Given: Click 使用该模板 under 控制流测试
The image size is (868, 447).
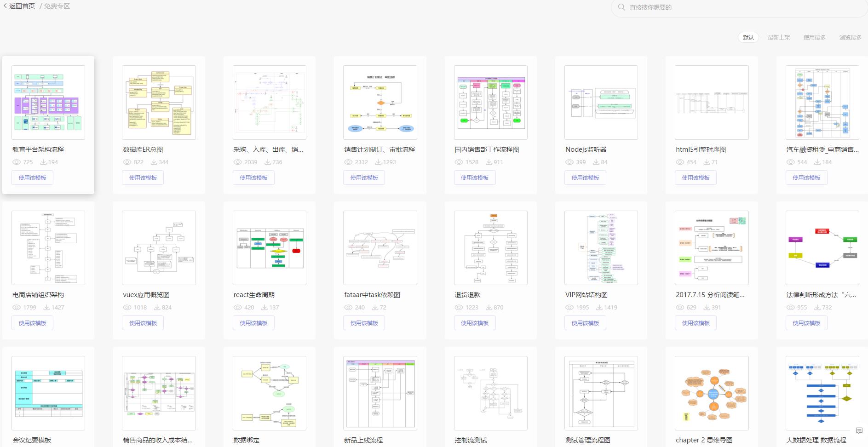Looking at the screenshot, I should [475, 446].
